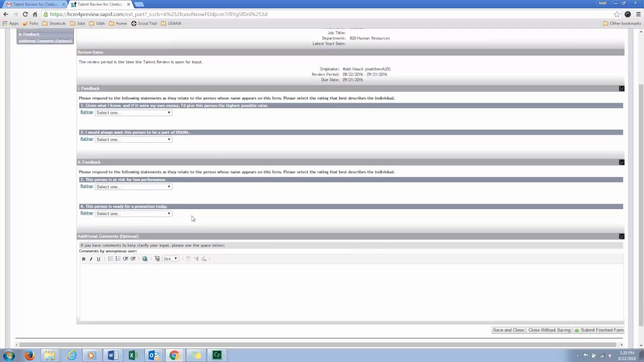Open rating dropdown for promotion readiness

point(133,213)
